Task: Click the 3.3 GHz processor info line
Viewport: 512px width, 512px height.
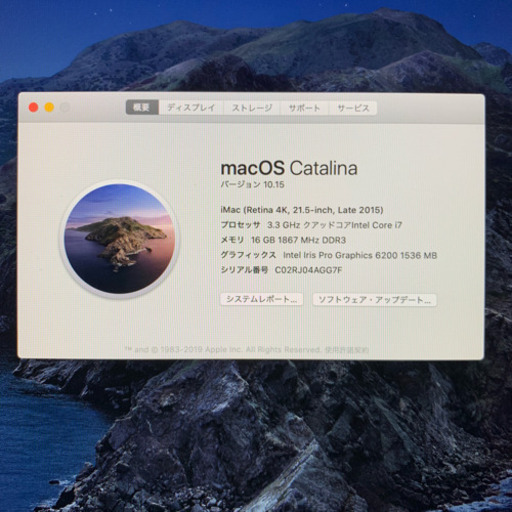Action: point(311,225)
